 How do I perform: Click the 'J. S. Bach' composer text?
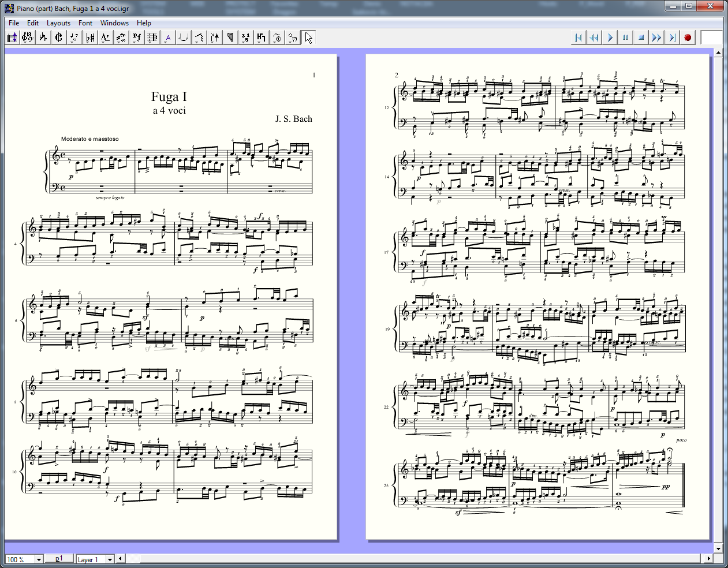(x=293, y=119)
